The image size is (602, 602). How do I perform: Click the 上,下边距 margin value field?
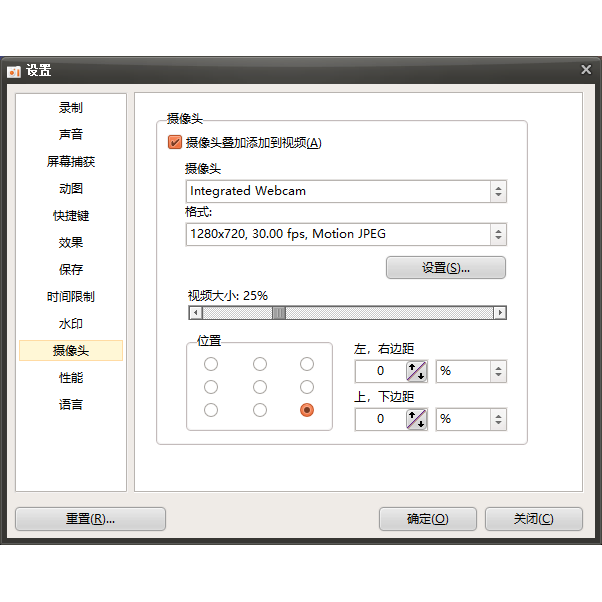[x=380, y=419]
